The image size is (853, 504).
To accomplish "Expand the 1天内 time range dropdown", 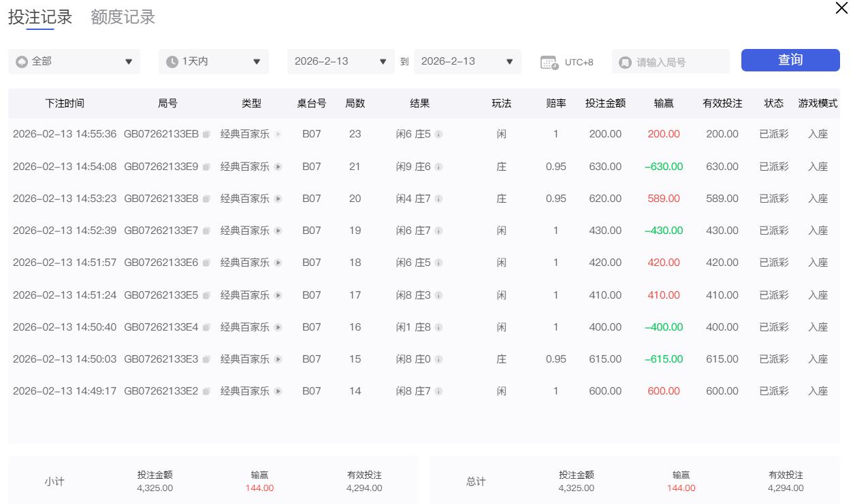I will pyautogui.click(x=214, y=61).
